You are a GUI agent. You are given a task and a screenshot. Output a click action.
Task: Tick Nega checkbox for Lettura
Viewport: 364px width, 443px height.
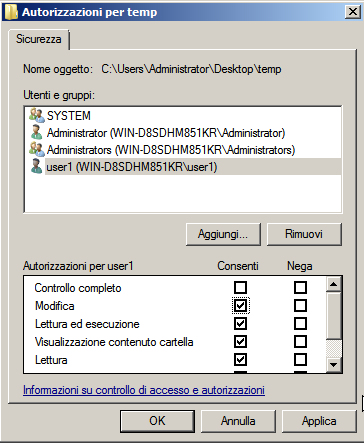pos(300,359)
